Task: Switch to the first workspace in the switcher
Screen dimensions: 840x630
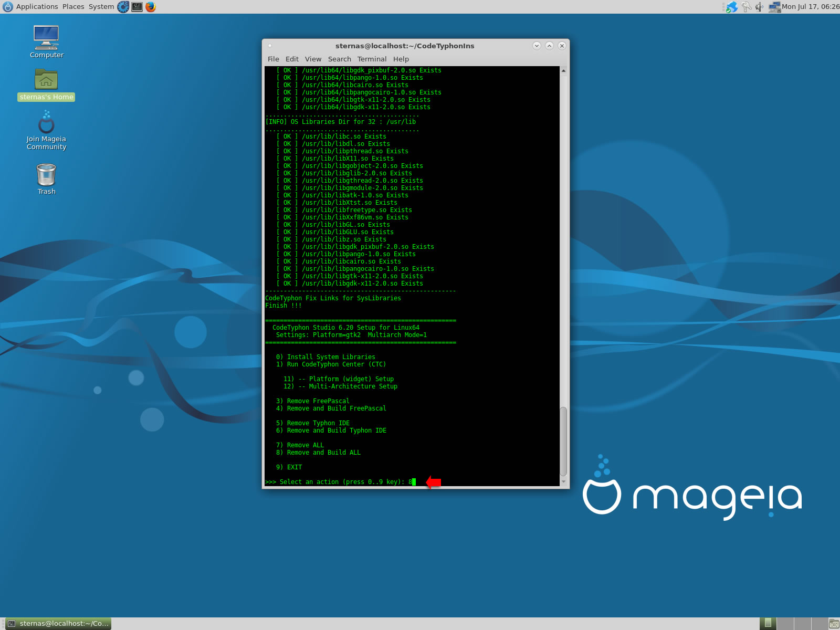Action: 768,624
